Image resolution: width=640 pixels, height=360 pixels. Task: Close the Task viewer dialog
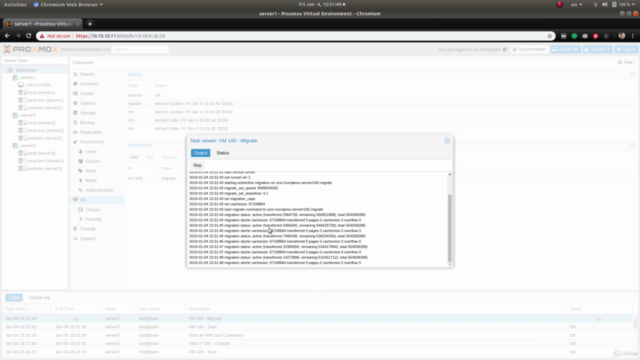pyautogui.click(x=447, y=141)
